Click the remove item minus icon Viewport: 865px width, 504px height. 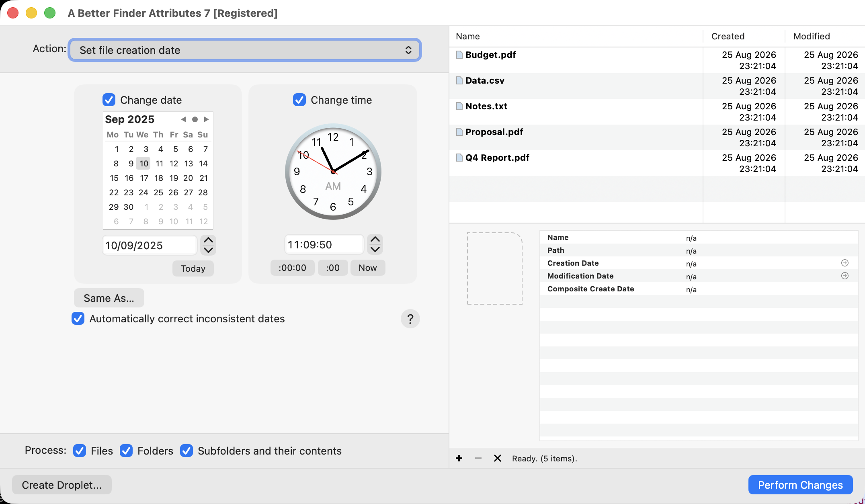478,459
